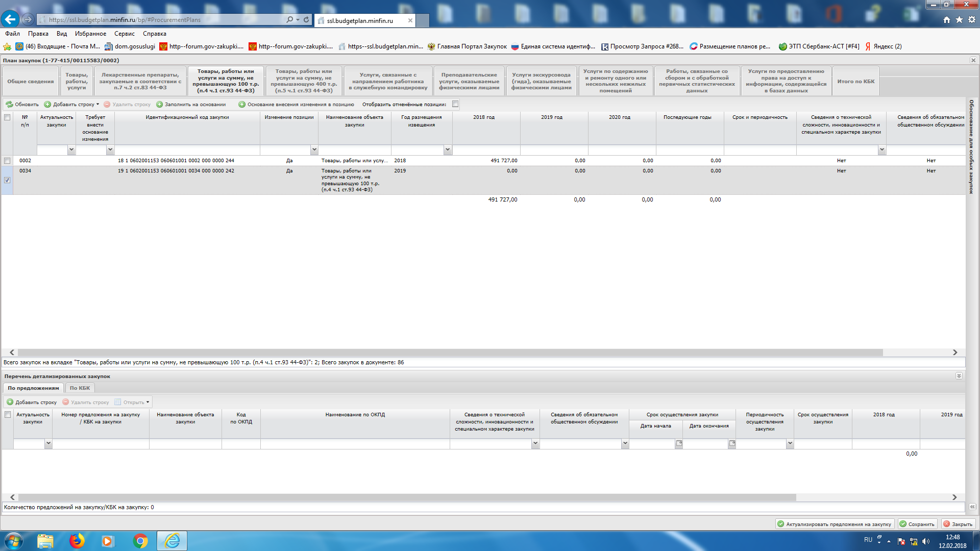Click the Обновить refresh icon

pyautogui.click(x=10, y=105)
